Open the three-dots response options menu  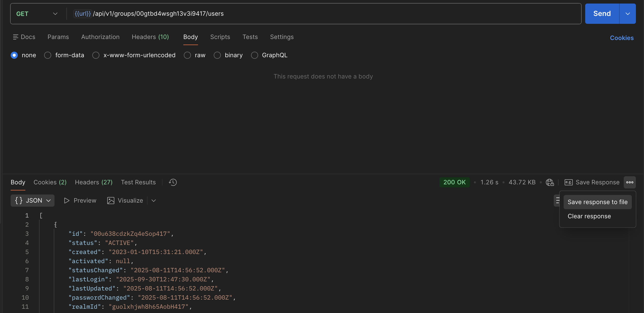(630, 182)
